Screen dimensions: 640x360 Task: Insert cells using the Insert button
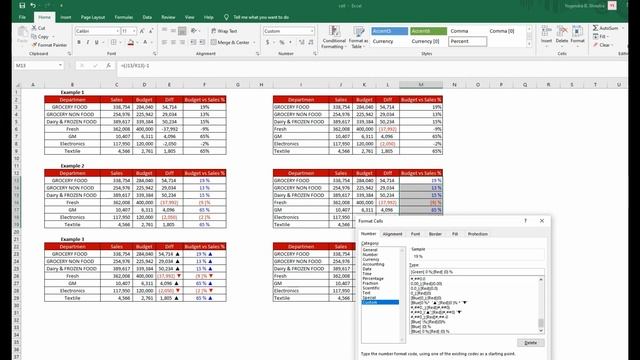tap(546, 35)
